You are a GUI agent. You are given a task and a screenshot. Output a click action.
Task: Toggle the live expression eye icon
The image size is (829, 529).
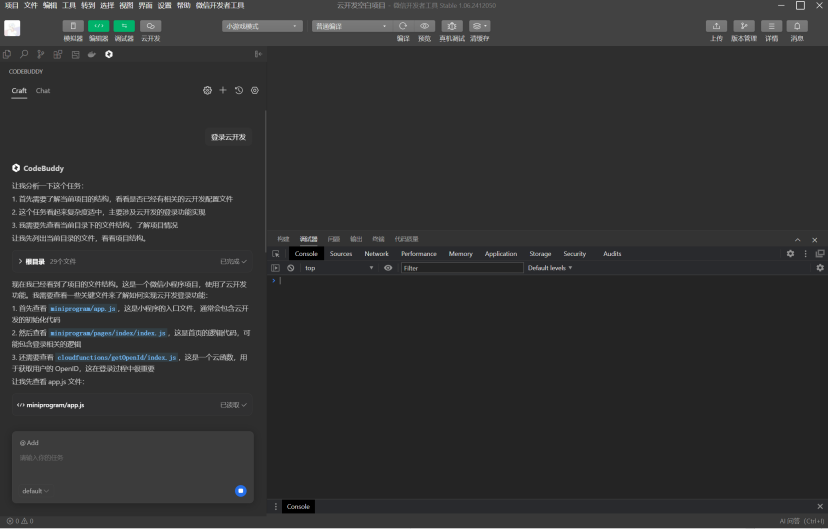click(388, 268)
